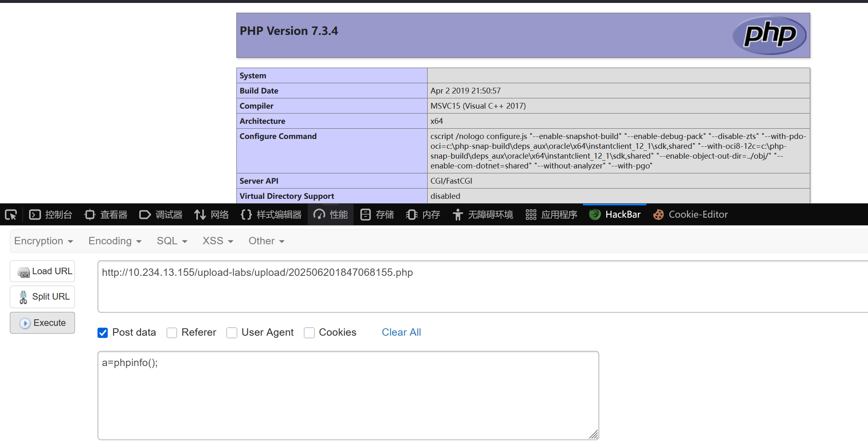Expand the Encryption dropdown menu
This screenshot has width=868, height=448.
pyautogui.click(x=43, y=241)
